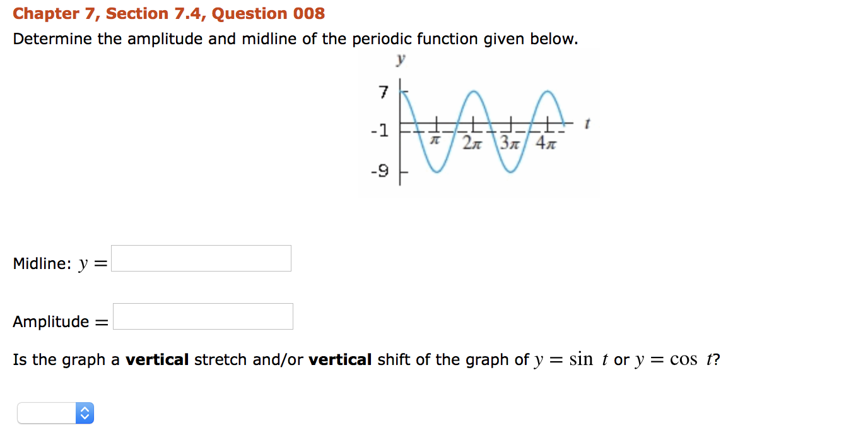This screenshot has width=868, height=437.
Task: Click the y-axis label on the graph
Action: click(401, 59)
